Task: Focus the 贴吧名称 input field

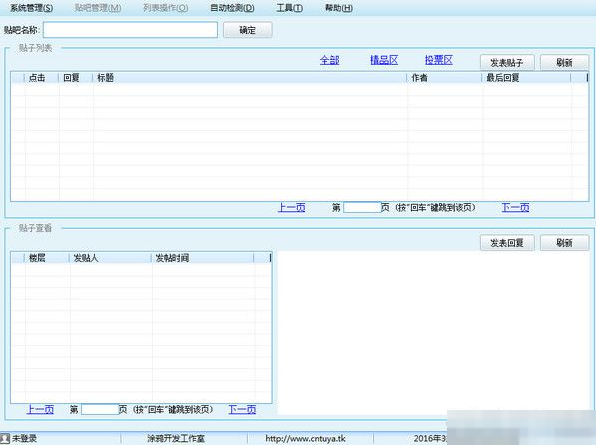Action: 130,30
